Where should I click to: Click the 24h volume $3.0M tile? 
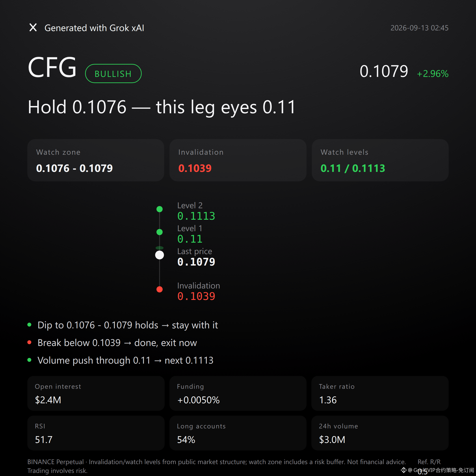click(380, 433)
